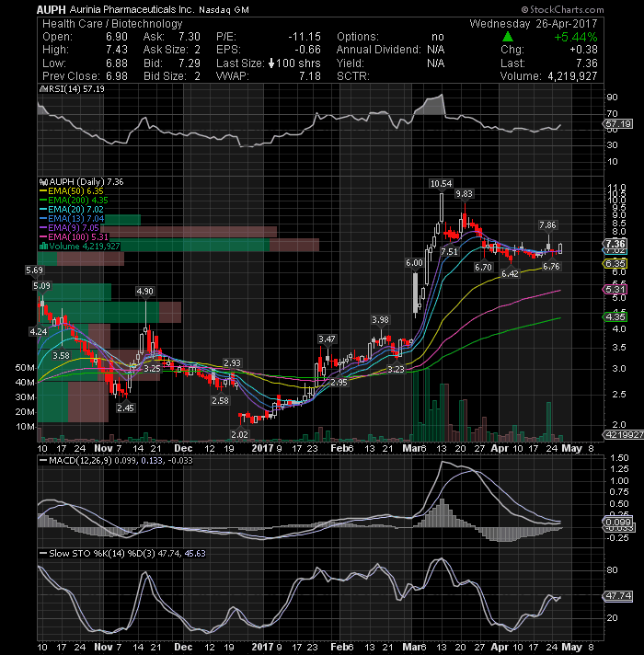Click the volume bars icon in legend
Image resolution: width=644 pixels, height=655 pixels.
(43, 246)
